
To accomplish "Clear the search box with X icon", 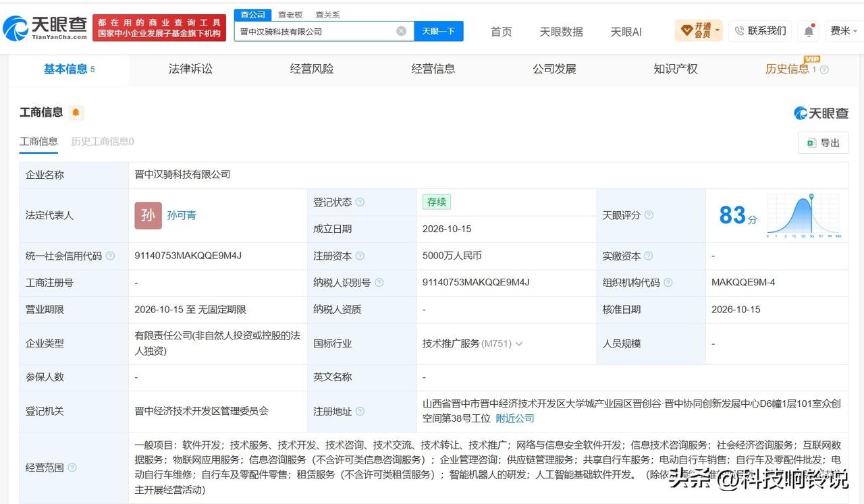I will (x=401, y=31).
